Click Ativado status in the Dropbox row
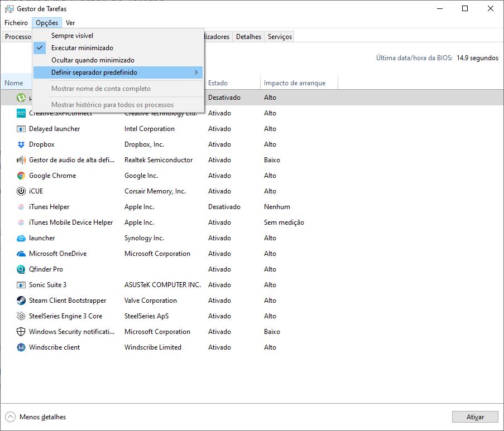The width and height of the screenshot is (504, 431). point(219,144)
